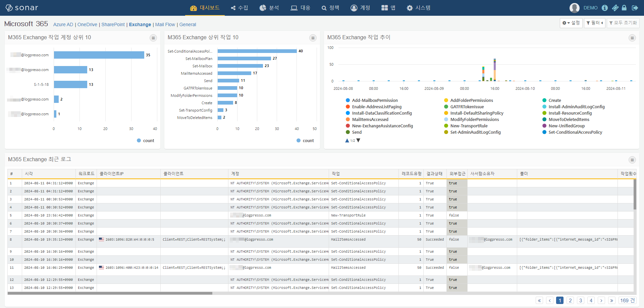Go to page 4 of log table
Viewport: 644px width, 308px height.
591,300
